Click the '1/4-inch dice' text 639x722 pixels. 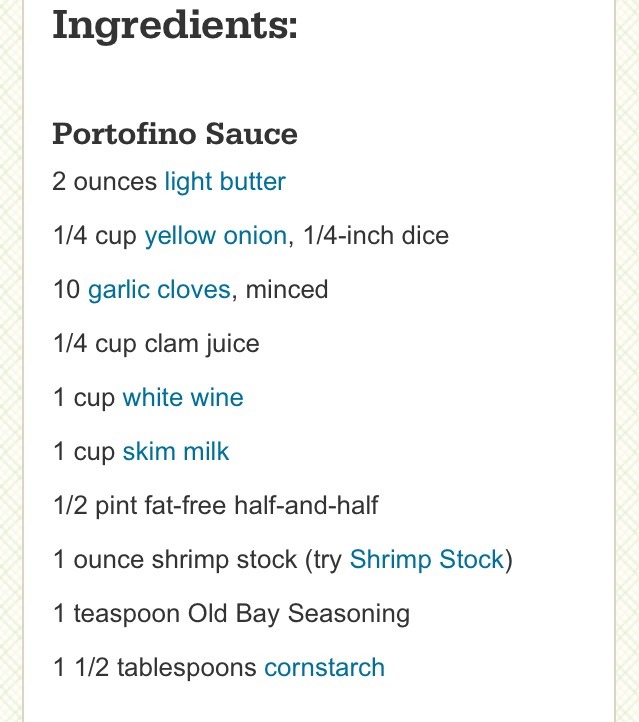coord(376,236)
